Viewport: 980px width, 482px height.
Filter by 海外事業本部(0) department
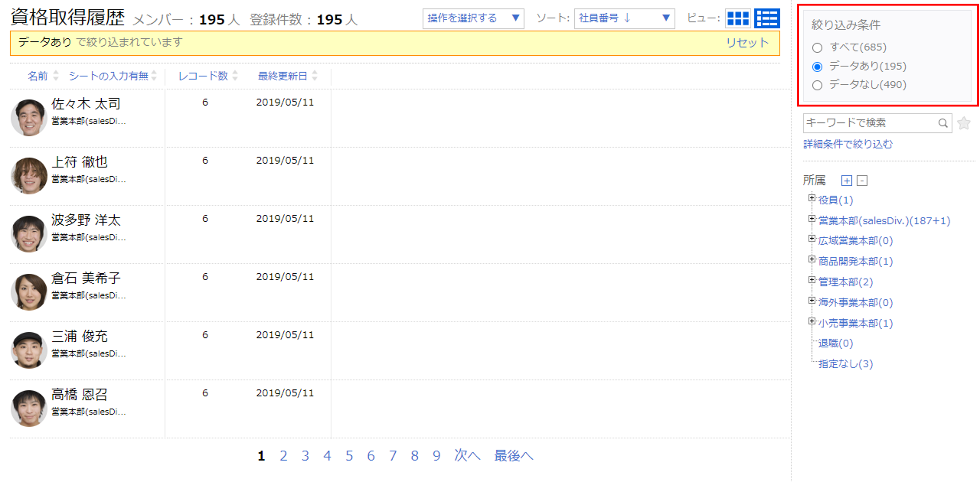coord(855,302)
